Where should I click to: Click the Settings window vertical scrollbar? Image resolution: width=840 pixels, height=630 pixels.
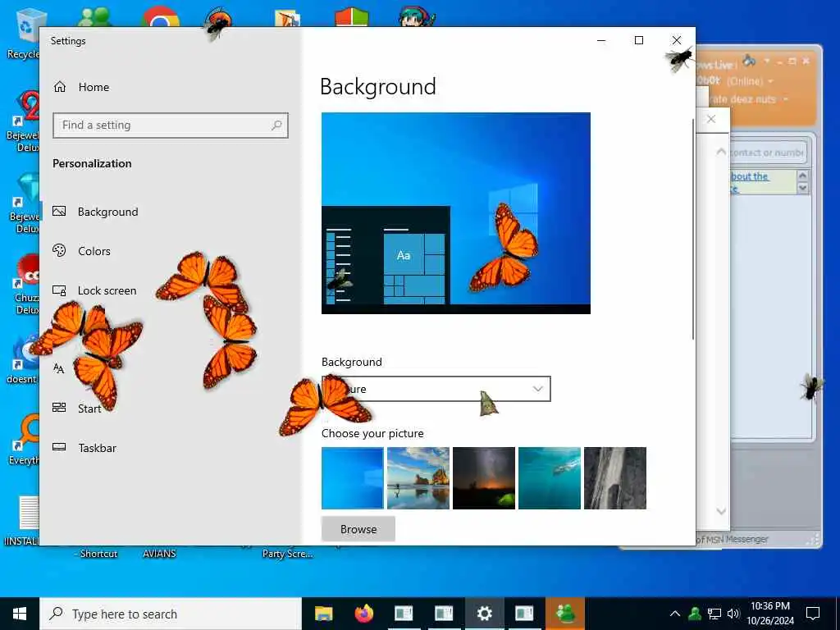(692, 230)
